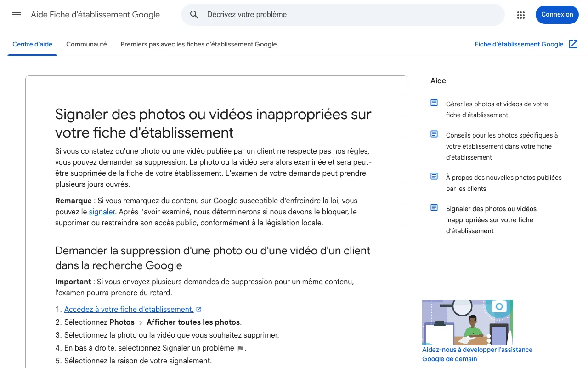Screen dimensions: 588x368
Task: Click document icon next to À propos des nouvelles photos
Action: [x=434, y=176]
